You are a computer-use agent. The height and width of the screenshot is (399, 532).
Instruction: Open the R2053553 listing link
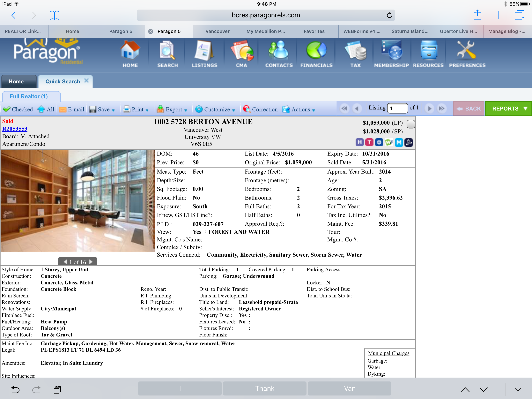pos(15,129)
